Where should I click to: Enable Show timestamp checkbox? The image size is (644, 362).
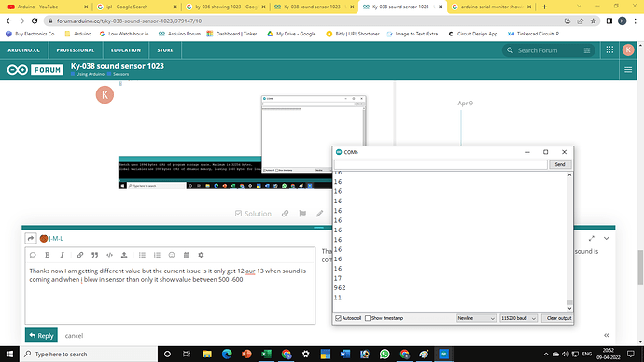[368, 318]
